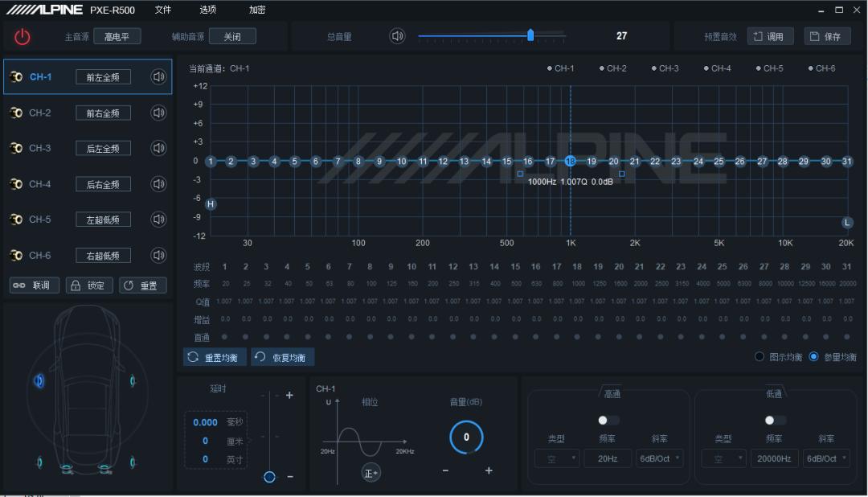Open the 选项 menu
The height and width of the screenshot is (497, 868).
(x=208, y=10)
